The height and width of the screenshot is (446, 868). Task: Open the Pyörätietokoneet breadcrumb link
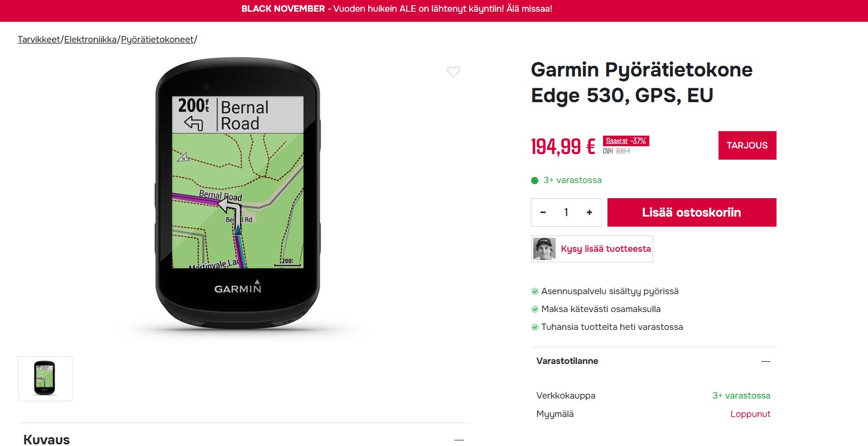click(157, 40)
